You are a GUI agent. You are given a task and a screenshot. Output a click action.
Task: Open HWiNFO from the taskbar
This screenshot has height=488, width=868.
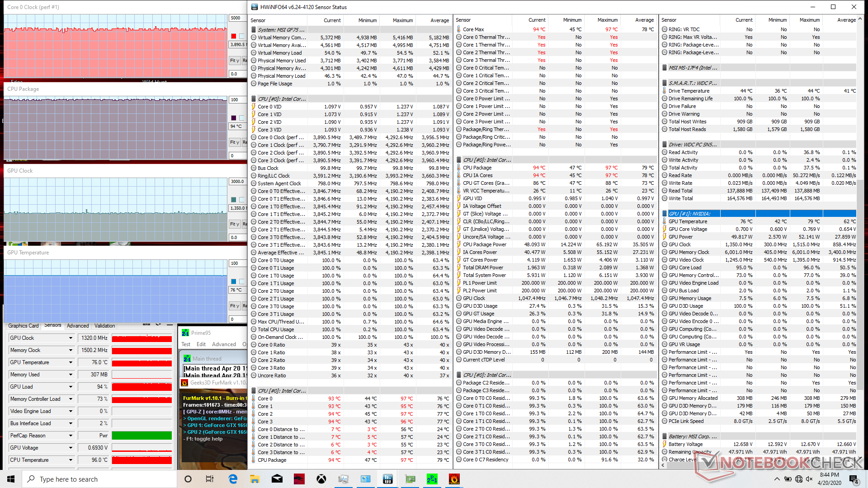click(387, 479)
